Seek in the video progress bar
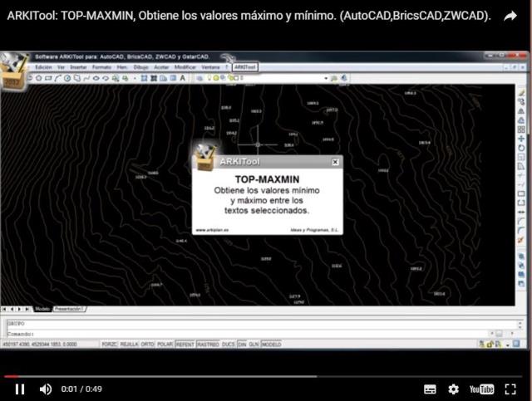Viewport: 532px width, 401px height. [263, 376]
